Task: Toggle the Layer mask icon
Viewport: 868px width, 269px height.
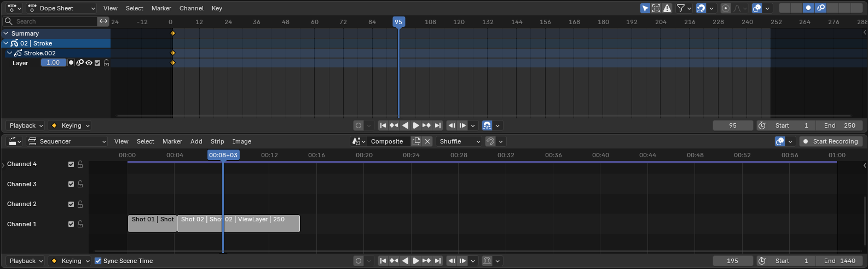Action: [x=71, y=63]
